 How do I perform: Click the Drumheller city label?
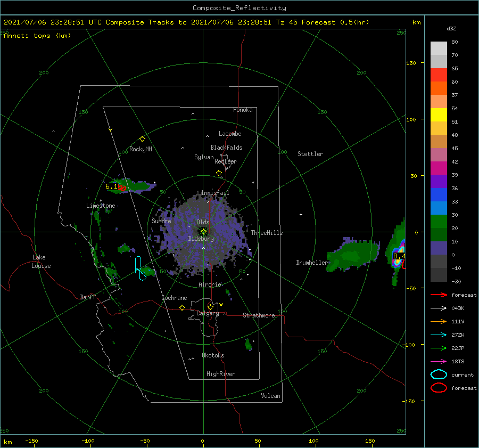(311, 263)
